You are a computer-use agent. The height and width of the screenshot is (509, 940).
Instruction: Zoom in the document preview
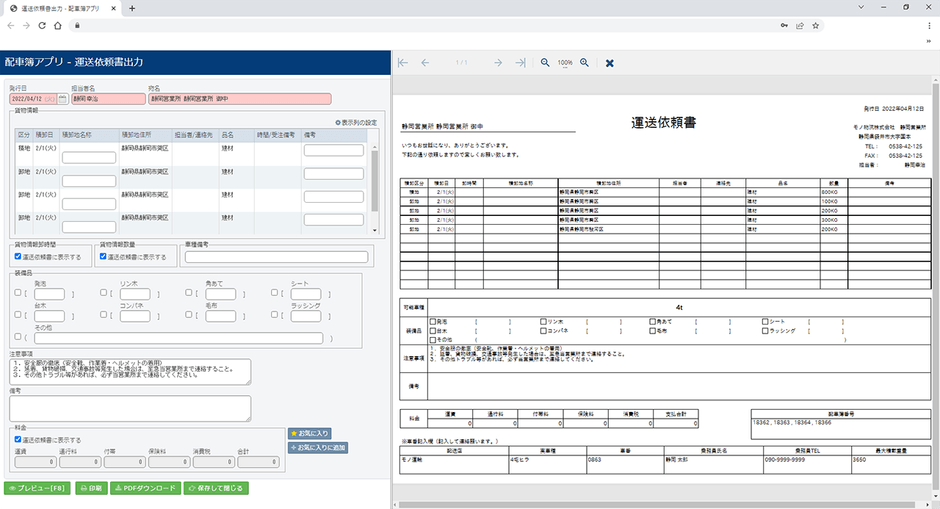(585, 62)
